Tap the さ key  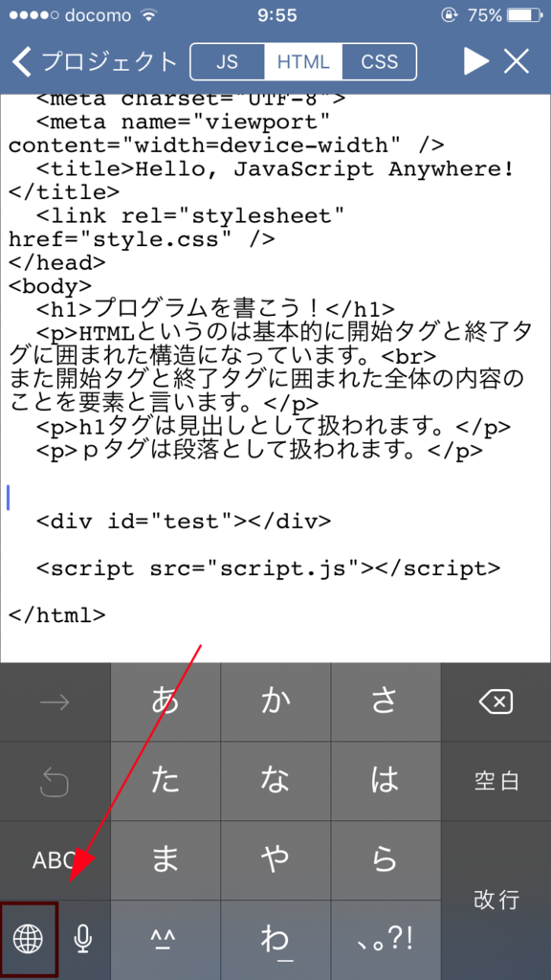coord(386,702)
